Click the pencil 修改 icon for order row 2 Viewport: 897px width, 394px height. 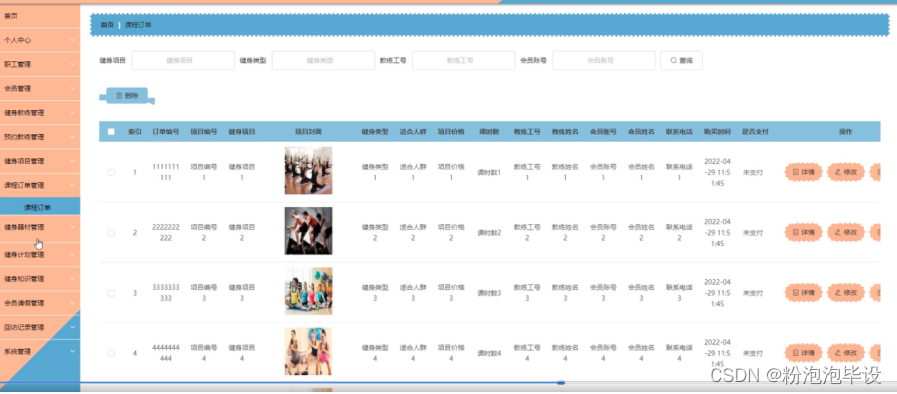click(838, 232)
